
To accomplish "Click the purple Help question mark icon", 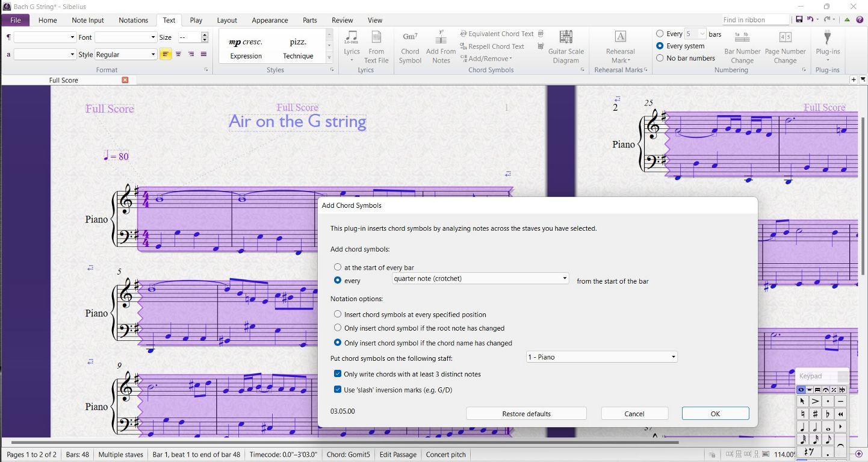I will [x=860, y=20].
